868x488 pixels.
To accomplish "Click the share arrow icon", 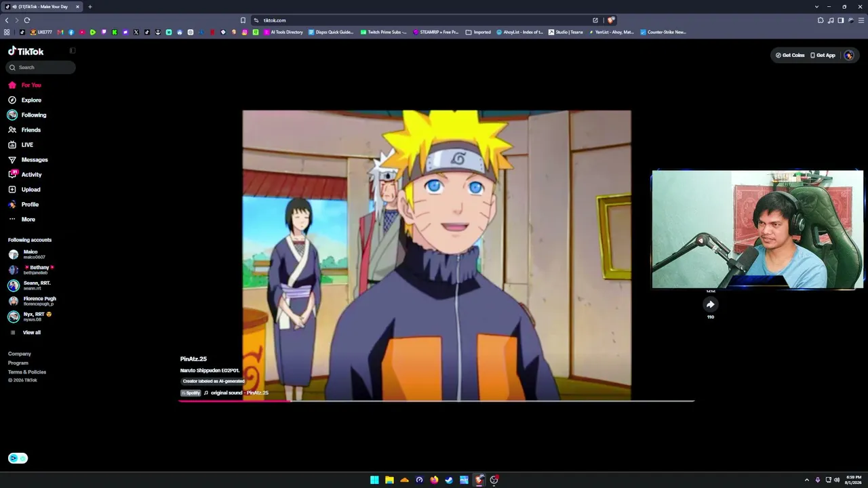I will pos(710,304).
